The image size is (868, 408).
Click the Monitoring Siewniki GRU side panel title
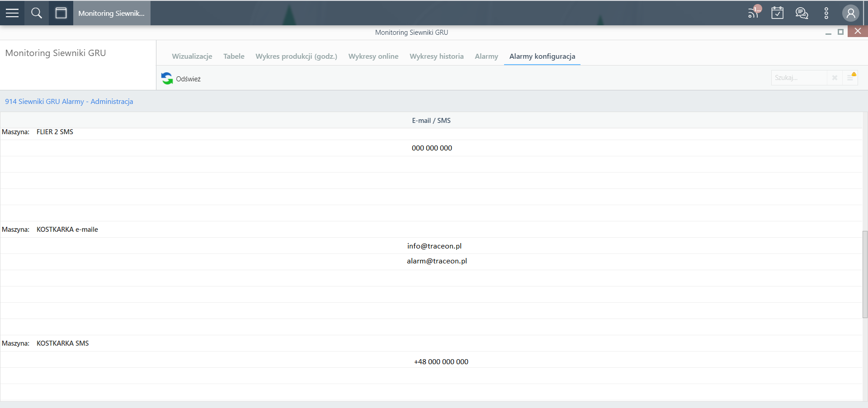point(56,53)
